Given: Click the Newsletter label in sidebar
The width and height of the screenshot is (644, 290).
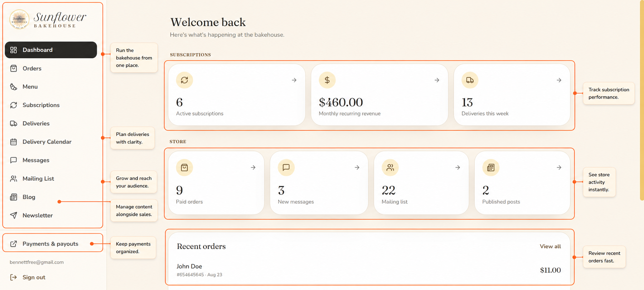Looking at the screenshot, I should [38, 215].
